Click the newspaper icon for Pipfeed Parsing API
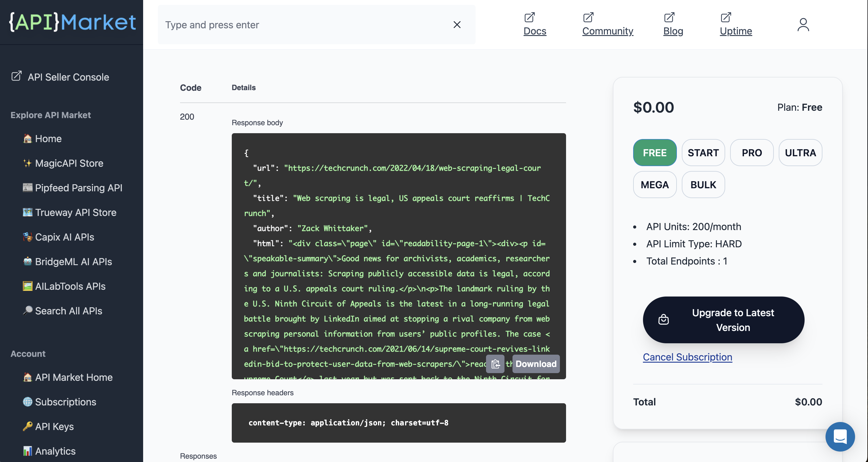Viewport: 868px width, 462px height. [x=28, y=188]
